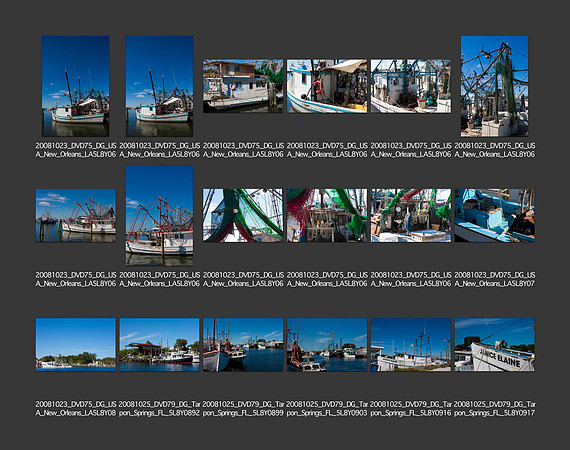Select top-row boat deck with blue rigging thumbnail
Screen dimensions: 570x450
[x=411, y=86]
